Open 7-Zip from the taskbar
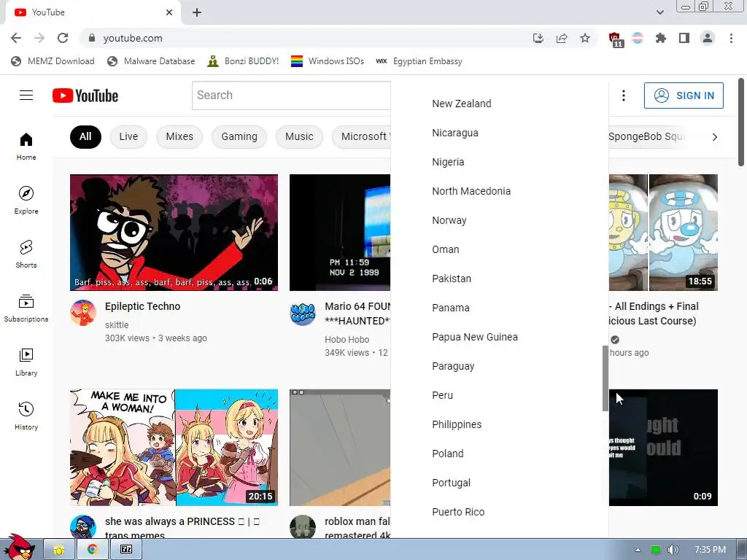 126,550
